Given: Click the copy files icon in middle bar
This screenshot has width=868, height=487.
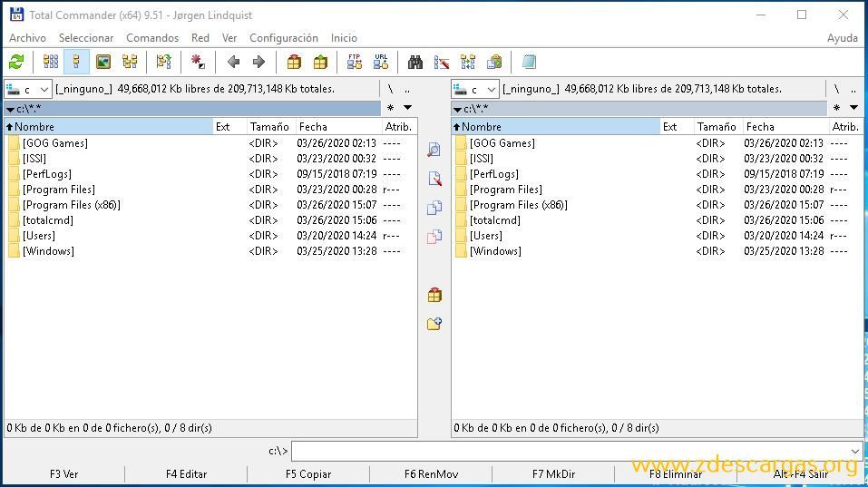Looking at the screenshot, I should tap(434, 208).
